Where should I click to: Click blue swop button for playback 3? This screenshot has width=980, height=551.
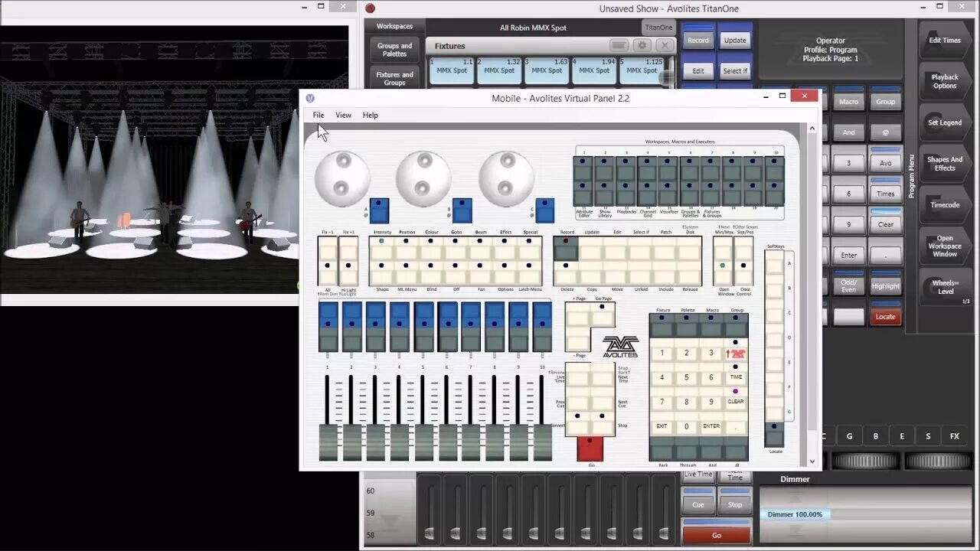click(376, 314)
